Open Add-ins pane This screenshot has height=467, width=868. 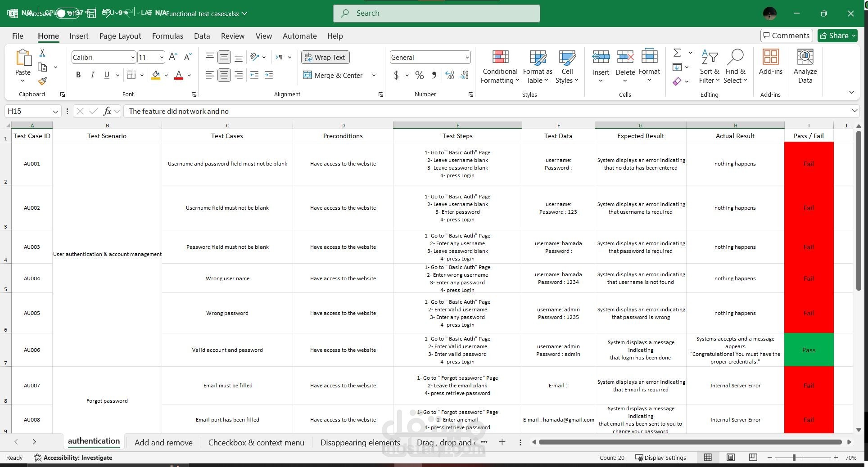pyautogui.click(x=771, y=62)
